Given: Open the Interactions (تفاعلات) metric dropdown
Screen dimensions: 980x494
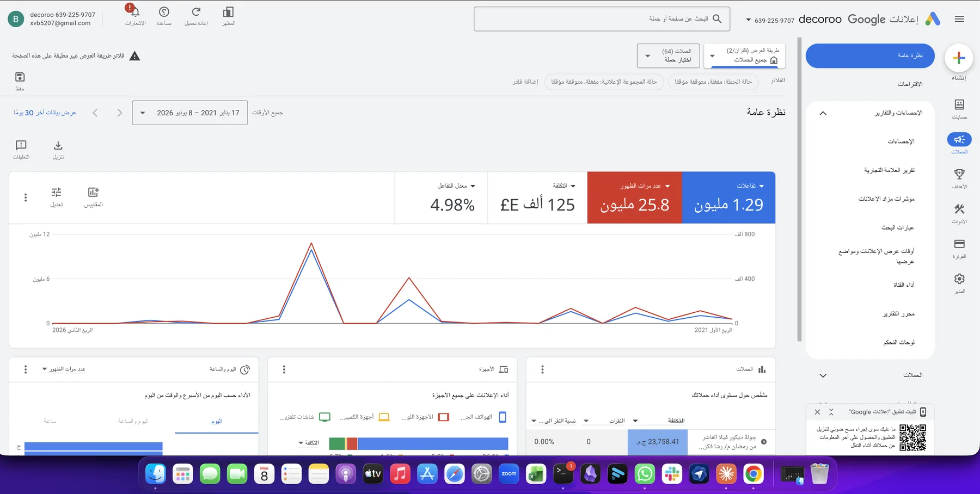Looking at the screenshot, I should 750,186.
